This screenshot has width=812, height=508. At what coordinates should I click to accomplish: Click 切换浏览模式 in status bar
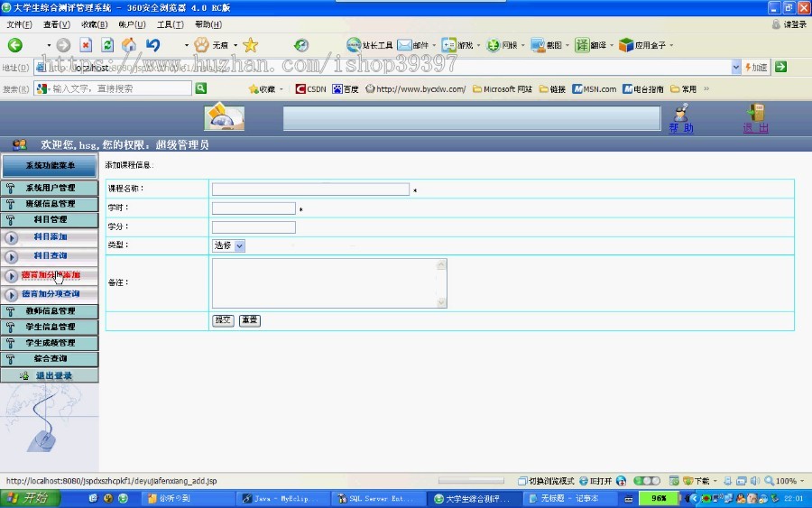click(546, 481)
